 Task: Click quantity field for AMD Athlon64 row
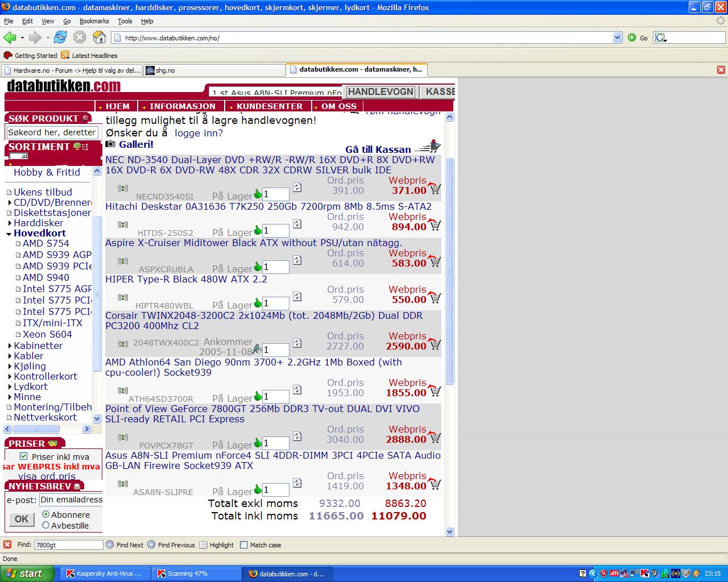coord(275,397)
